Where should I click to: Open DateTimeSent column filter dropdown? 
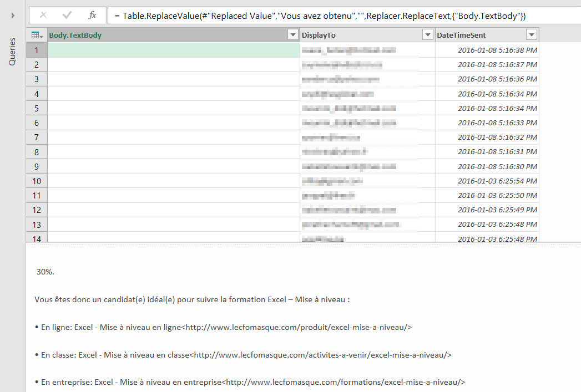click(x=531, y=35)
